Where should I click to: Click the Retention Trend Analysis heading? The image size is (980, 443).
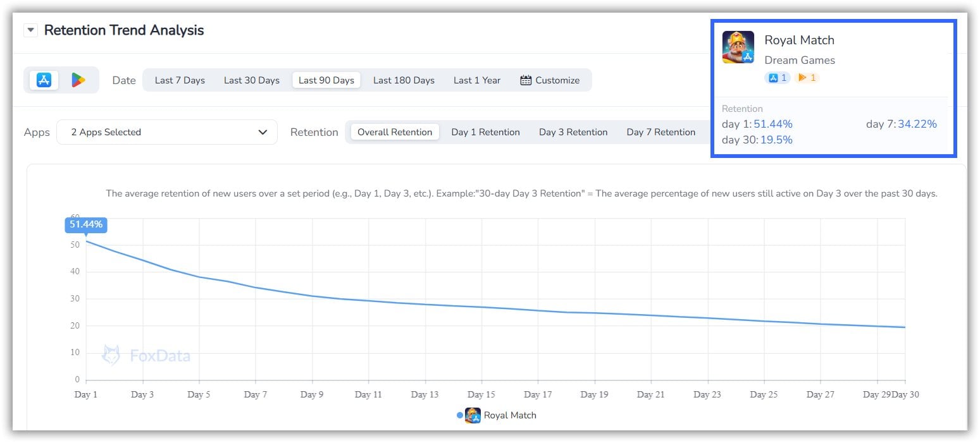124,30
